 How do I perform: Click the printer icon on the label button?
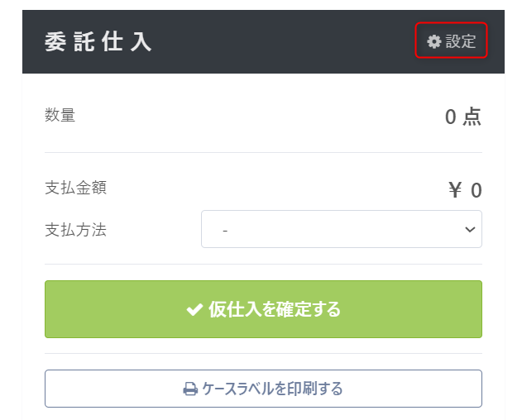click(190, 389)
